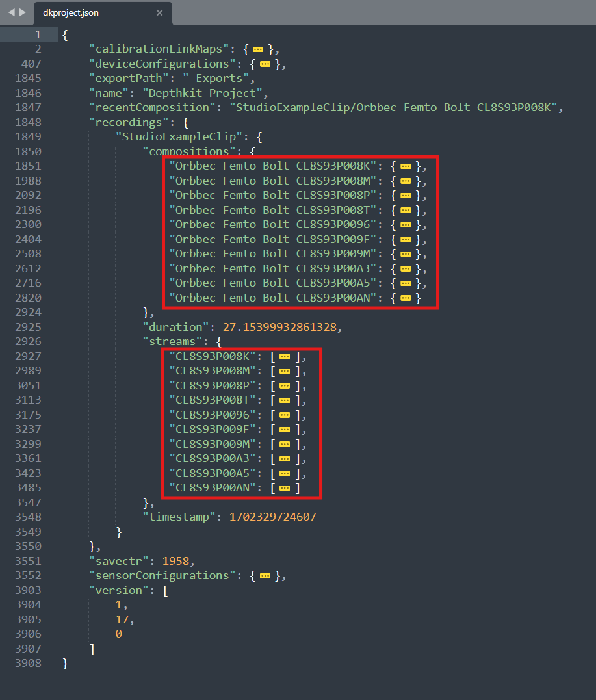Click the savectr value 1958
Screen dimensions: 596x700
point(175,561)
